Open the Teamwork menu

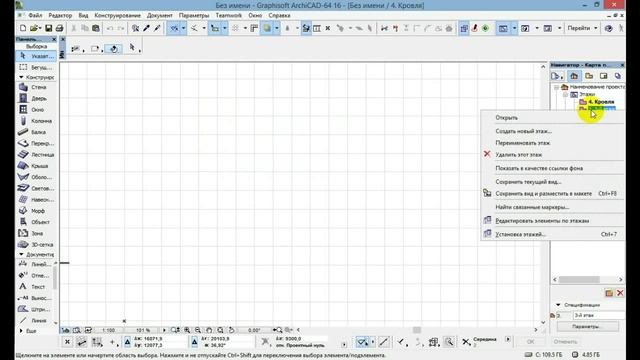coord(229,16)
